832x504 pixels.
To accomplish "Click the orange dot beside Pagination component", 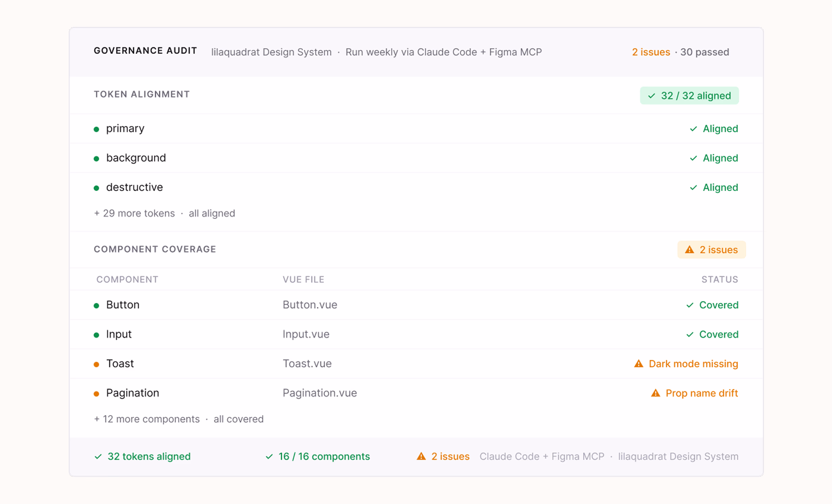I will tap(96, 394).
